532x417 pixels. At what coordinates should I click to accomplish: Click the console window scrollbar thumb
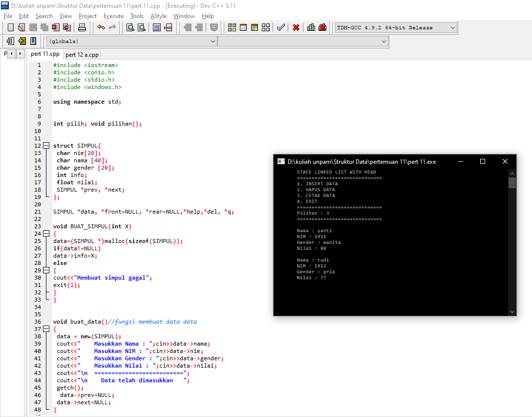point(512,183)
